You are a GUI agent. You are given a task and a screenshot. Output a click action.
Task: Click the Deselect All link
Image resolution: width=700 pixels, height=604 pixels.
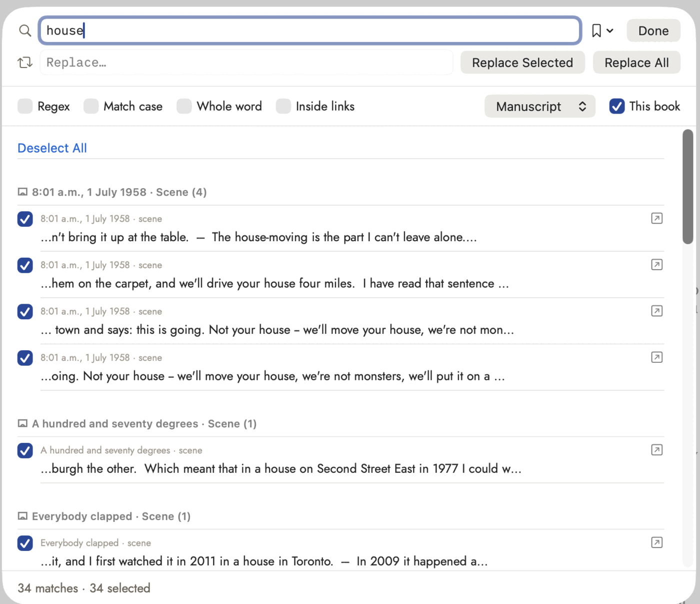coord(52,148)
